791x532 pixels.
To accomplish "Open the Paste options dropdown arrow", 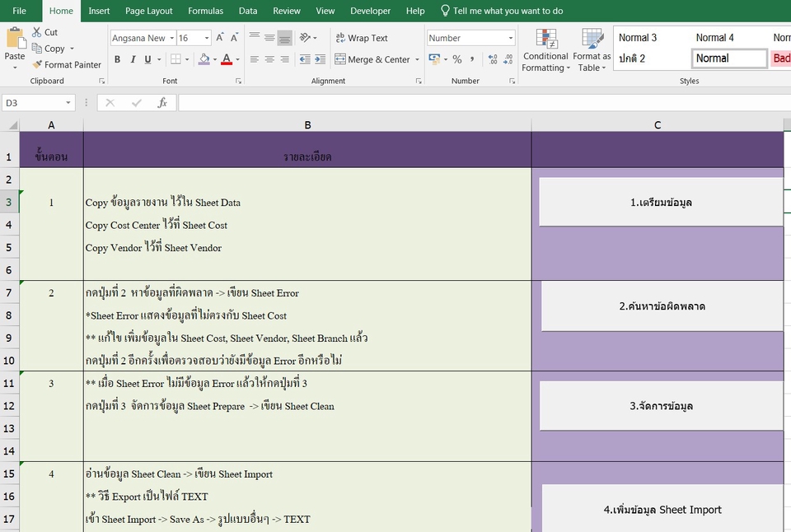I will [x=15, y=67].
